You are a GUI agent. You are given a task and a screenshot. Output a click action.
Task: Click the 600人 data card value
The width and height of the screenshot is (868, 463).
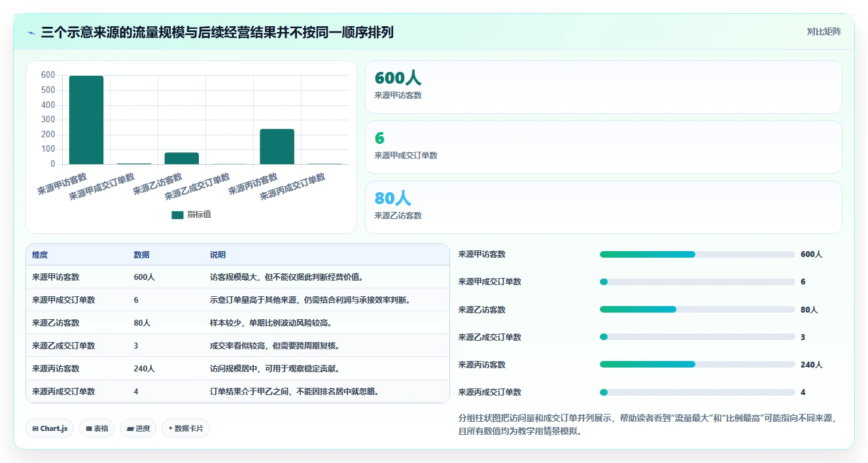pyautogui.click(x=398, y=78)
